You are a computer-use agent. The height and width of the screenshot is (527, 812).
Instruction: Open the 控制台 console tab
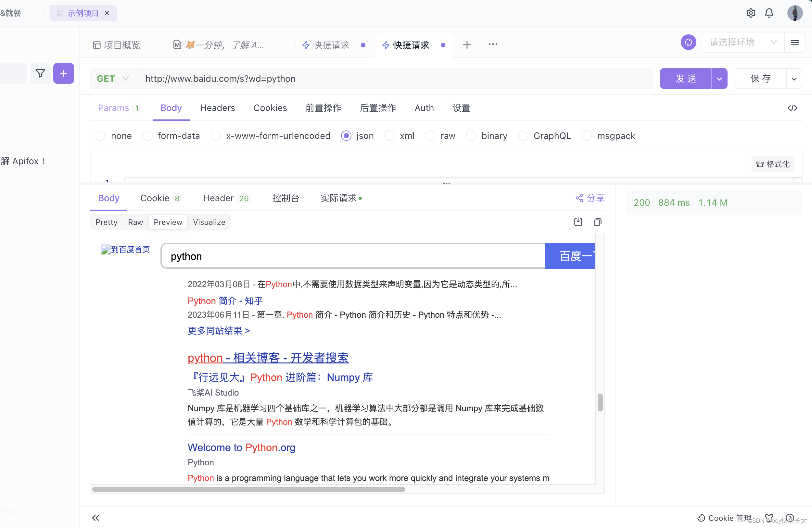click(285, 198)
